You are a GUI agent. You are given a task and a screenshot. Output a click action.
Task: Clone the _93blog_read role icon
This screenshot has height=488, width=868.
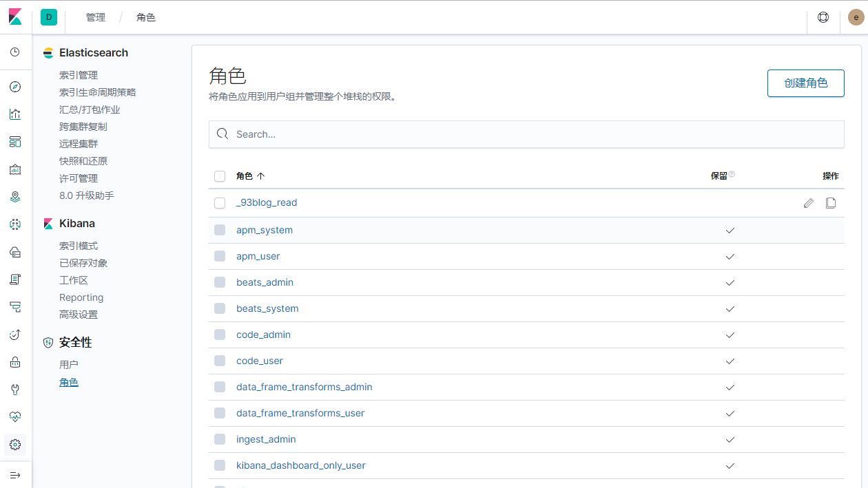[831, 203]
